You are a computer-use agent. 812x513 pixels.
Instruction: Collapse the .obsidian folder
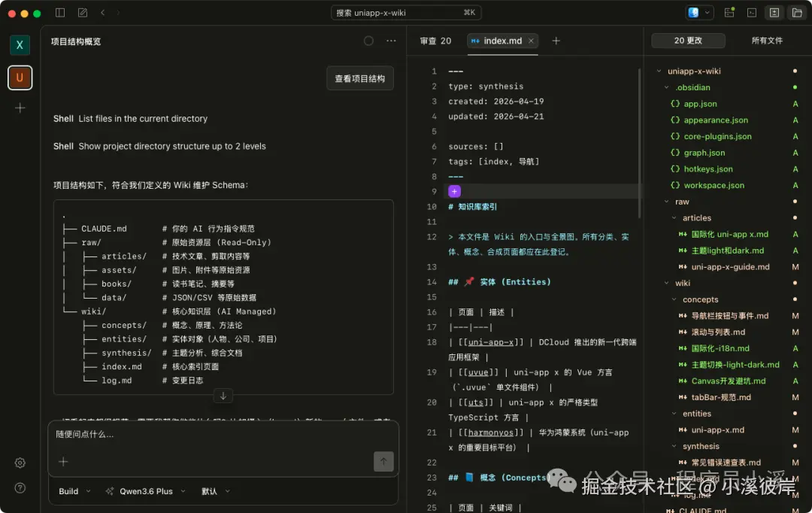[x=666, y=87]
